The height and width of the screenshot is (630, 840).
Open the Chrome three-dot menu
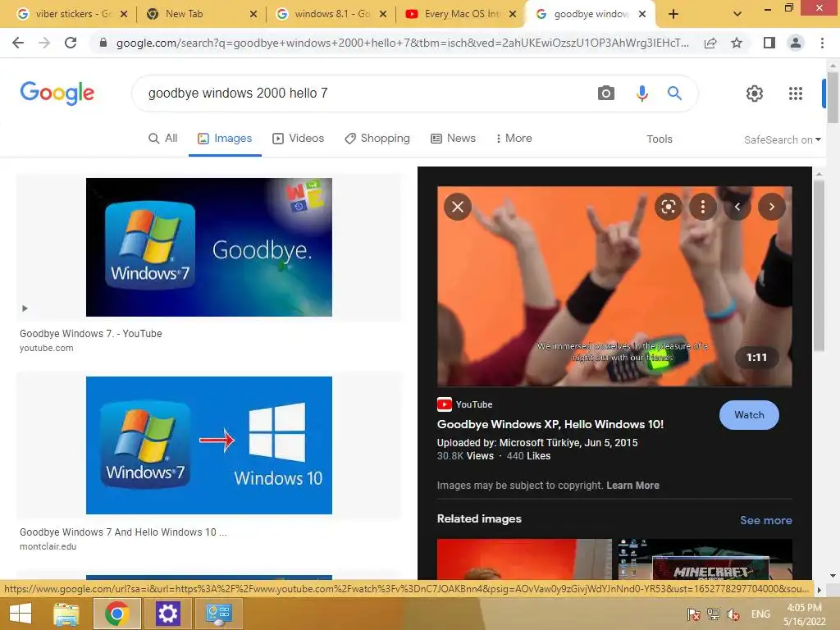[x=822, y=43]
